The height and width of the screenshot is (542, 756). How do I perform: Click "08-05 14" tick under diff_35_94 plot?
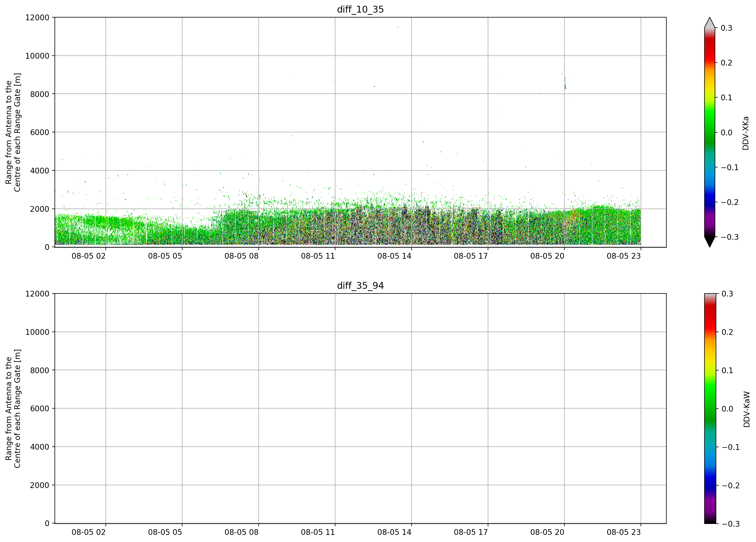click(394, 532)
